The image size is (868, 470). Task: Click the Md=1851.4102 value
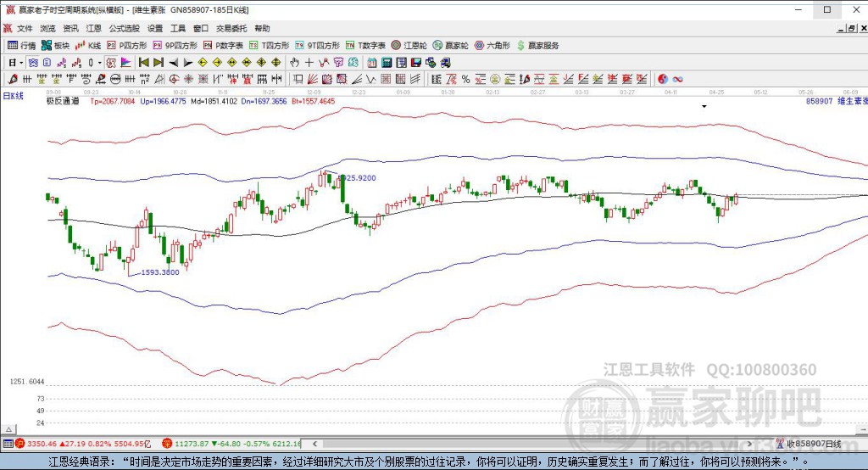214,102
